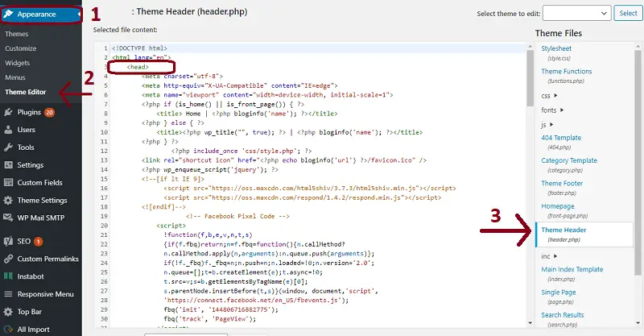Open the Select theme to edit dropdown

(576, 13)
